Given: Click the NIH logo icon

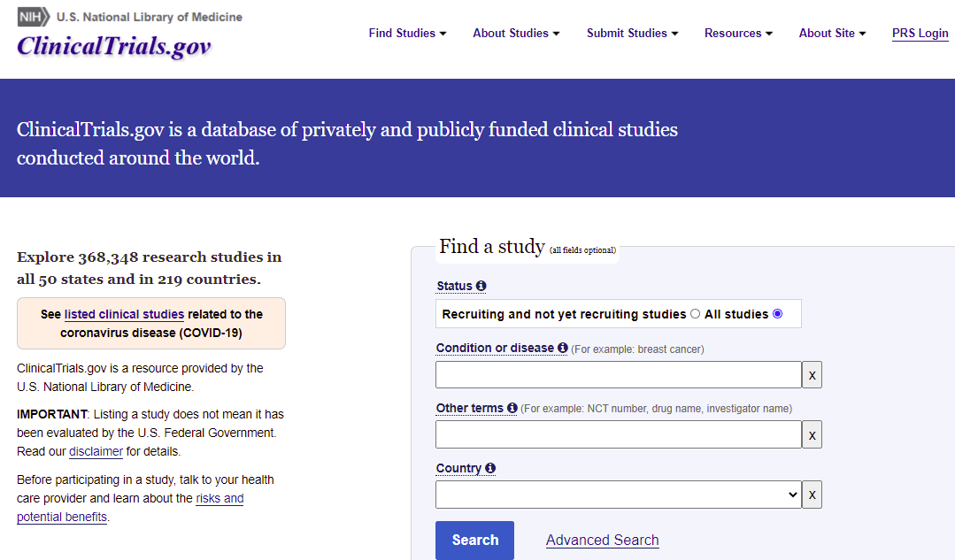Looking at the screenshot, I should [34, 17].
